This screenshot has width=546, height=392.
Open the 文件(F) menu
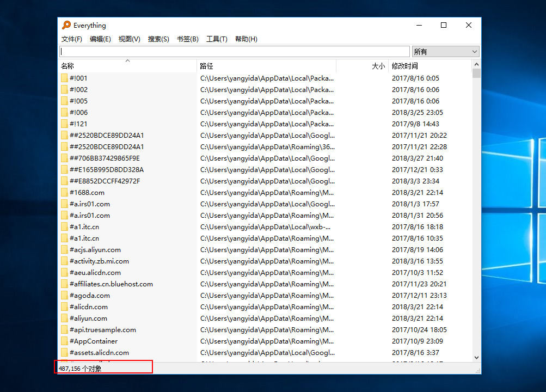coord(72,39)
